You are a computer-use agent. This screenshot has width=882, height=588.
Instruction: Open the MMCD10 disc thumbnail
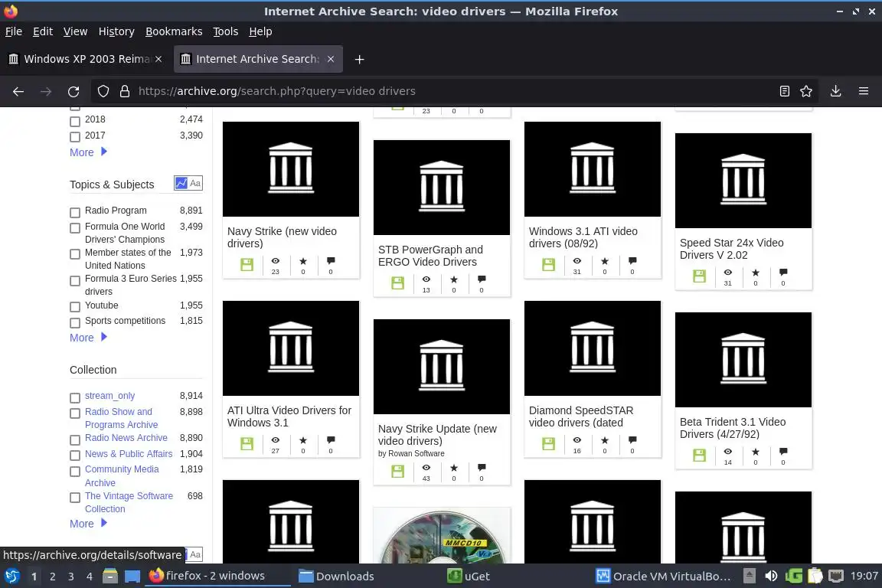442,536
